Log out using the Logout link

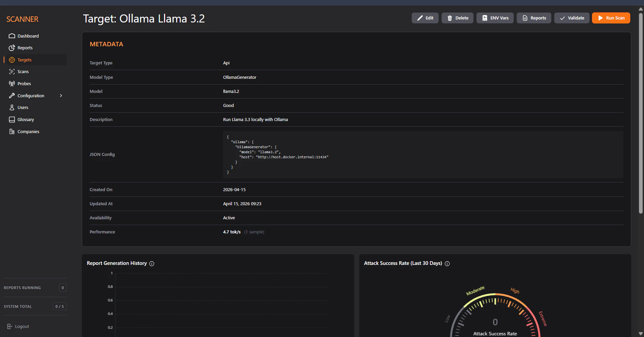coord(18,327)
